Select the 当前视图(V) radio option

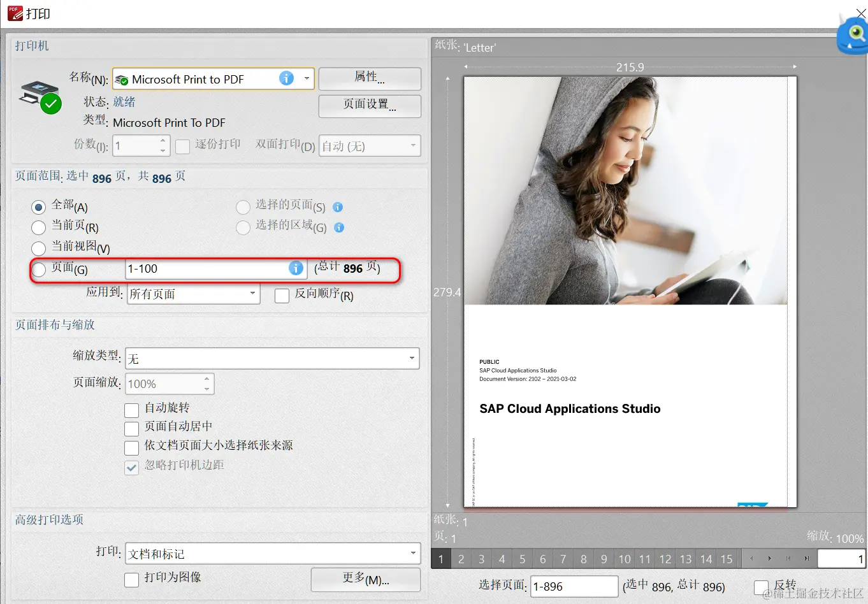coord(39,248)
